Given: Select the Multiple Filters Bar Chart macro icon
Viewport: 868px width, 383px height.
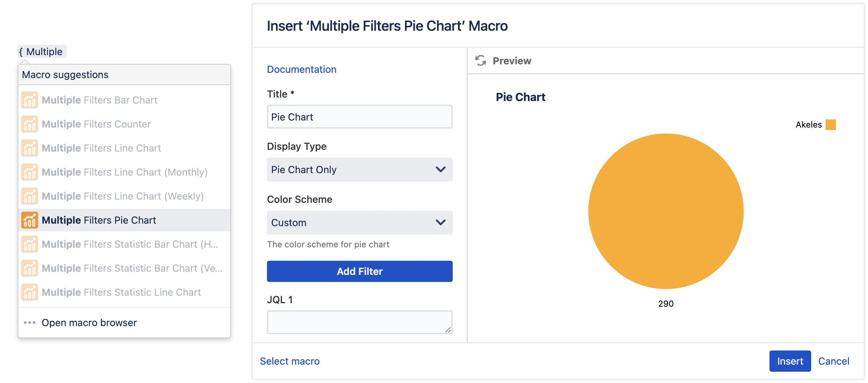Looking at the screenshot, I should pyautogui.click(x=29, y=100).
